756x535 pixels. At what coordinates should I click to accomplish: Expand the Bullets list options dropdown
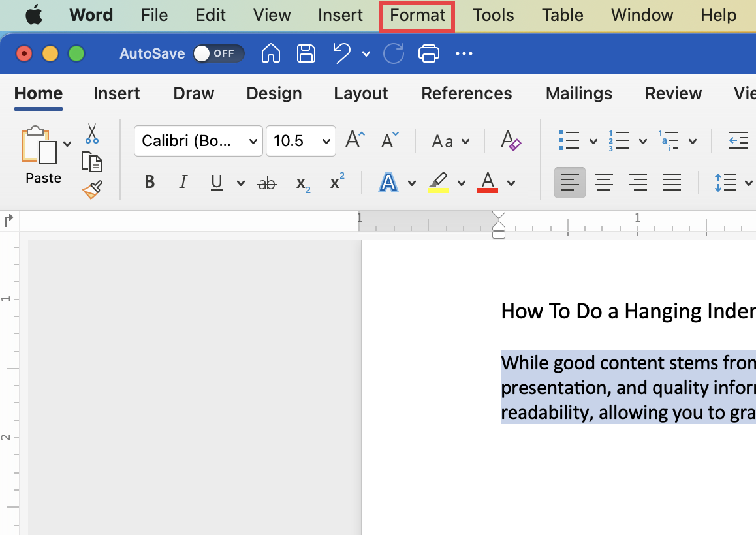(593, 140)
